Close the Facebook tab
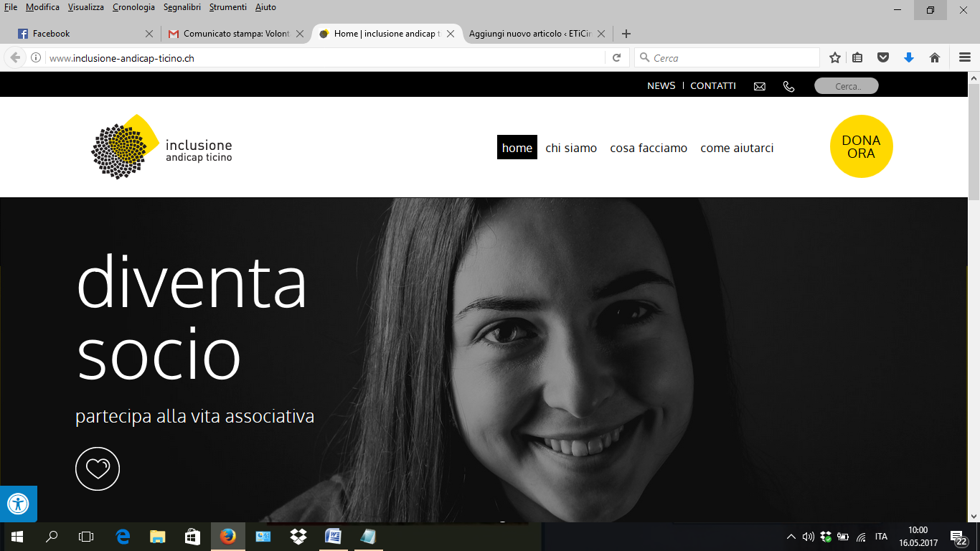Screen dimensions: 980x551 point(149,34)
